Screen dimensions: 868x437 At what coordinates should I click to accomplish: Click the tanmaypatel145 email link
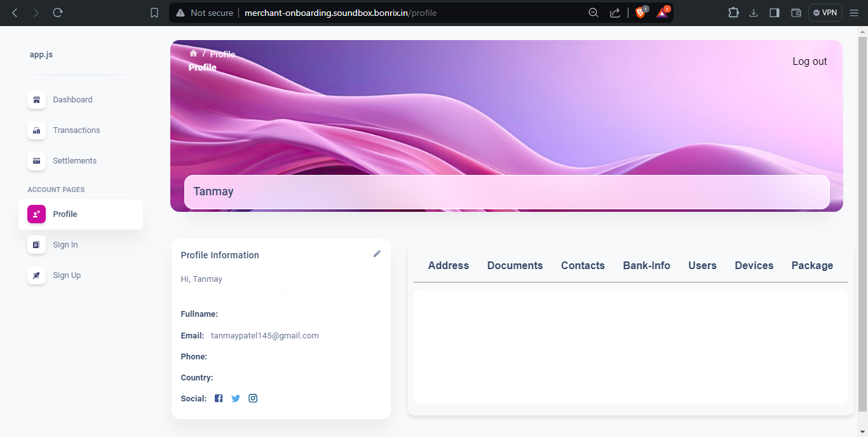click(x=264, y=335)
